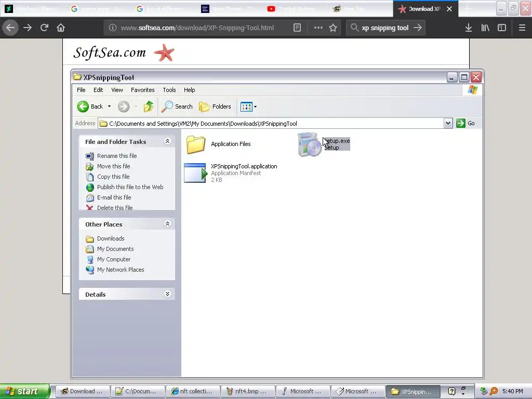Open the Views dropdown button
The image size is (532, 399).
pos(248,107)
